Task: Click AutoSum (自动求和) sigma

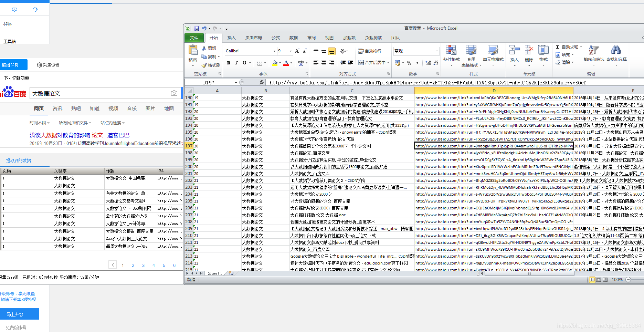Action: click(569, 47)
